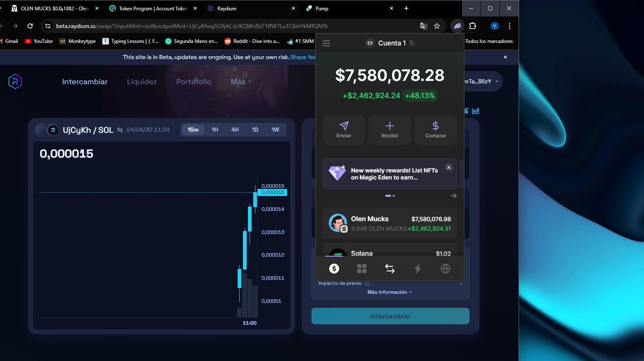The height and width of the screenshot is (361, 644).
Task: Open Phantom collectibles grid tab
Action: [362, 269]
